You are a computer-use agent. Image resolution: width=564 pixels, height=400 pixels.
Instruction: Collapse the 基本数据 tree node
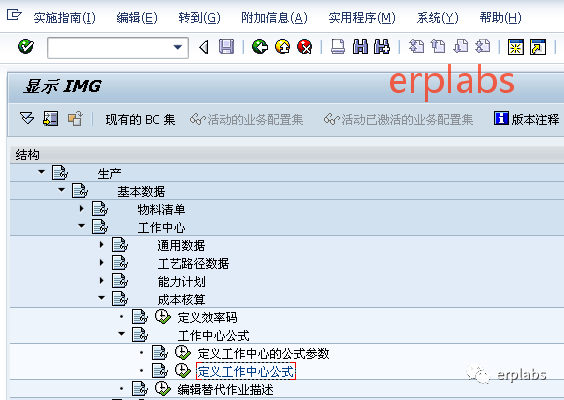(x=62, y=190)
